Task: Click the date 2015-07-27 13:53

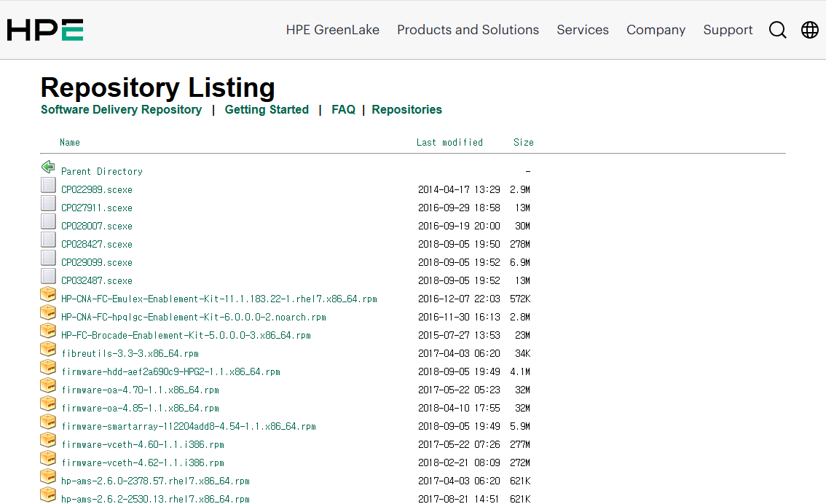Action: coord(459,336)
